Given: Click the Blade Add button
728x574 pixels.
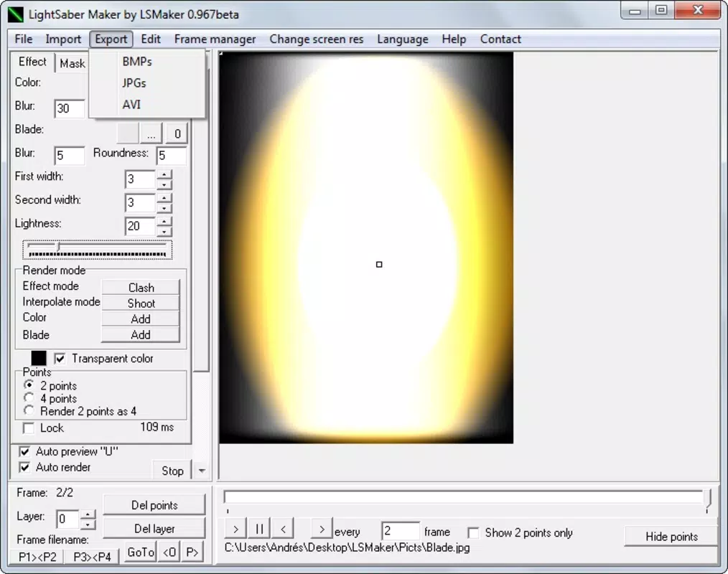Looking at the screenshot, I should (141, 335).
